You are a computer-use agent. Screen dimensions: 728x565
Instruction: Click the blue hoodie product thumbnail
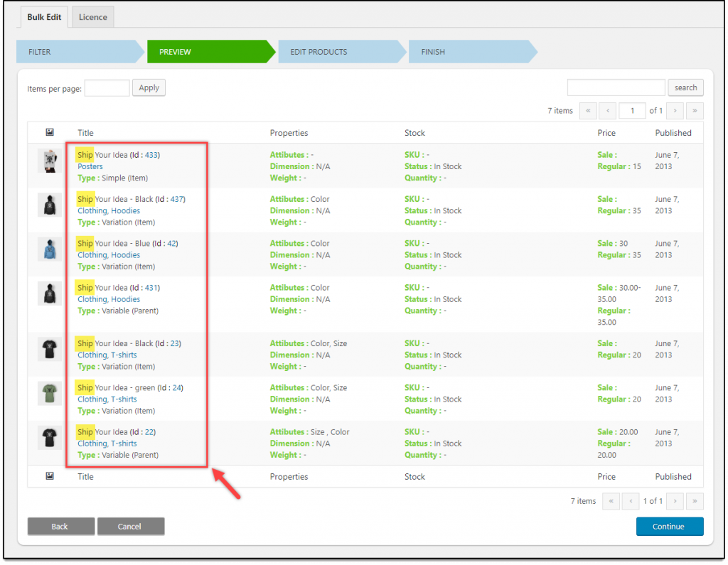(49, 249)
